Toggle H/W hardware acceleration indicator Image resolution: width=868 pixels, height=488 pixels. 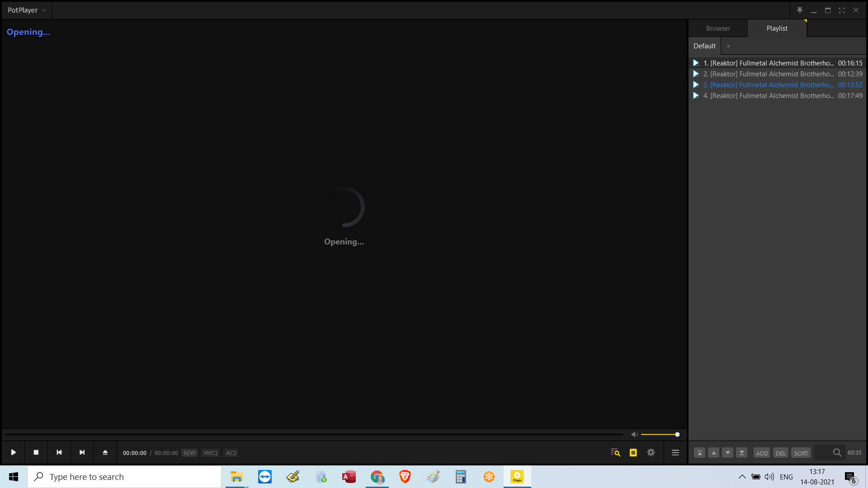[x=189, y=453]
